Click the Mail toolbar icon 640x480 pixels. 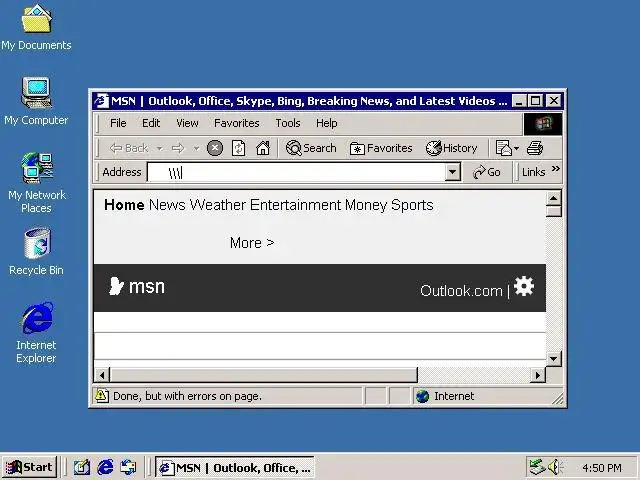click(504, 148)
